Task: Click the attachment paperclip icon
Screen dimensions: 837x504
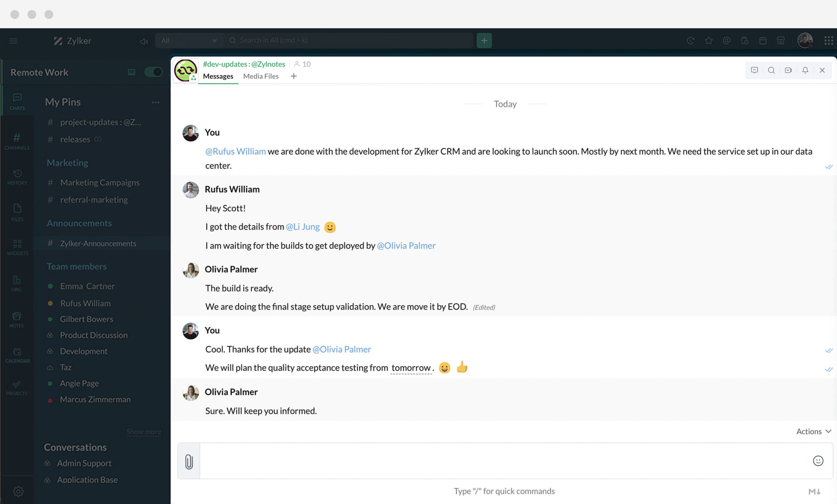Action: pos(189,460)
